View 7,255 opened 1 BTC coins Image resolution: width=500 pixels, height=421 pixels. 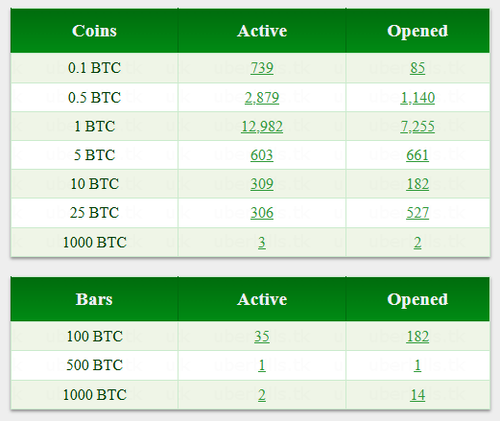click(x=417, y=126)
